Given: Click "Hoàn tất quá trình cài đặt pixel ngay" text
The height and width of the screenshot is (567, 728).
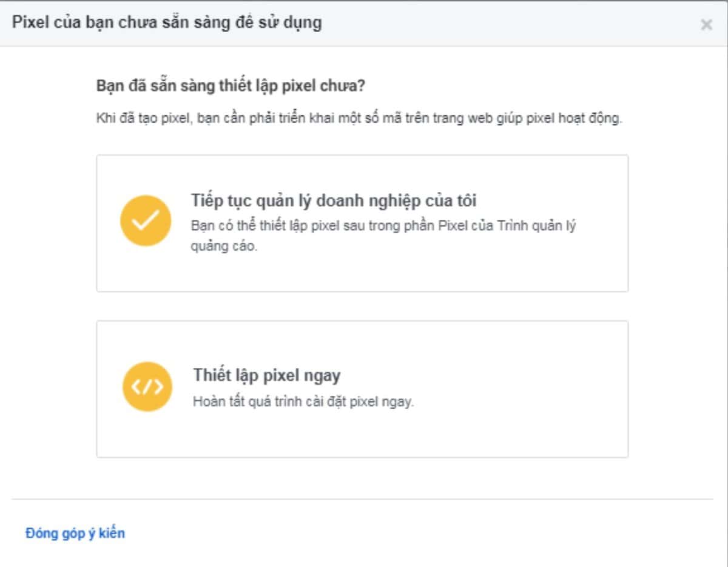Looking at the screenshot, I should (x=303, y=402).
